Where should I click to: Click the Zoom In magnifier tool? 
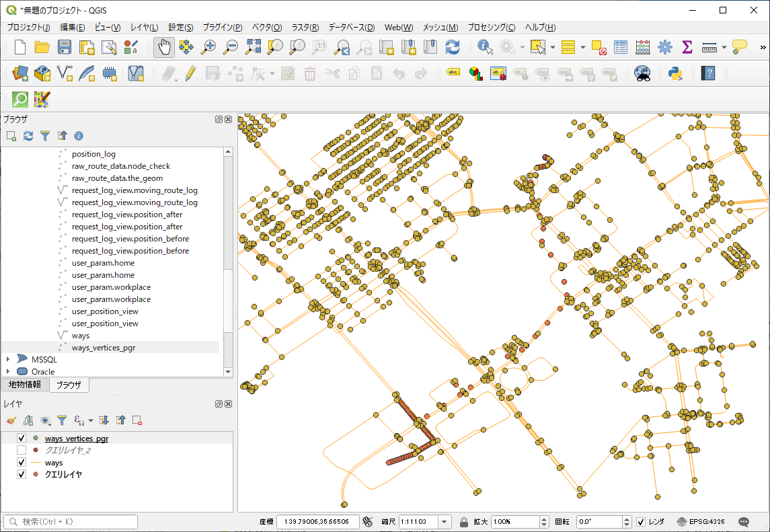tap(209, 47)
